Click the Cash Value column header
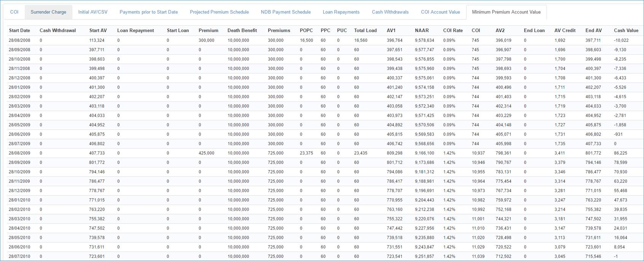Image resolution: width=644 pixels, height=261 pixels. (x=626, y=30)
